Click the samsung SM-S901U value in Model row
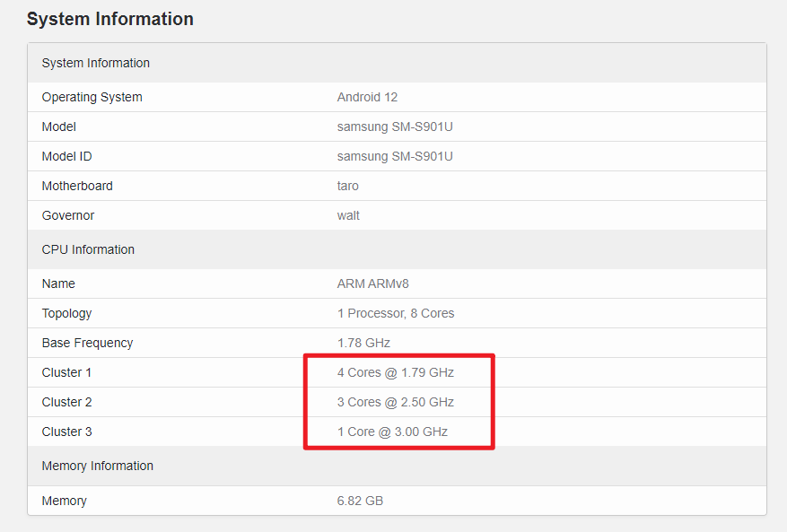Viewport: 787px width, 532px height. pos(395,126)
